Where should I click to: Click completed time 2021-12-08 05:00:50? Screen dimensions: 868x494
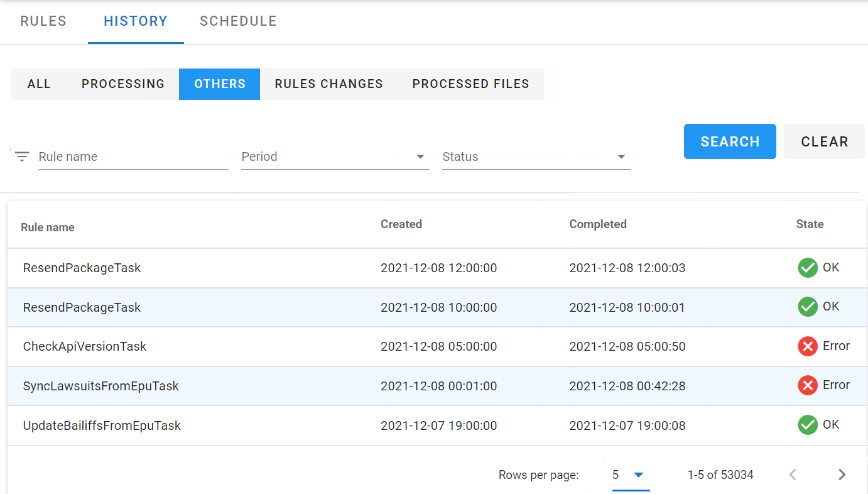[x=627, y=346]
